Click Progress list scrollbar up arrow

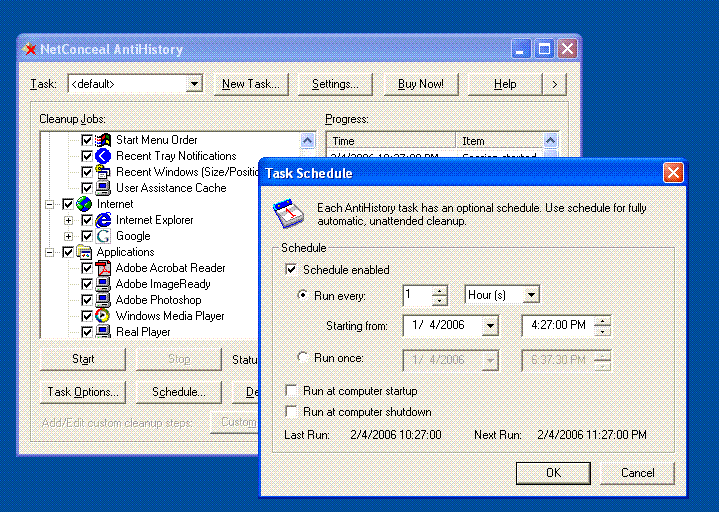(551, 140)
